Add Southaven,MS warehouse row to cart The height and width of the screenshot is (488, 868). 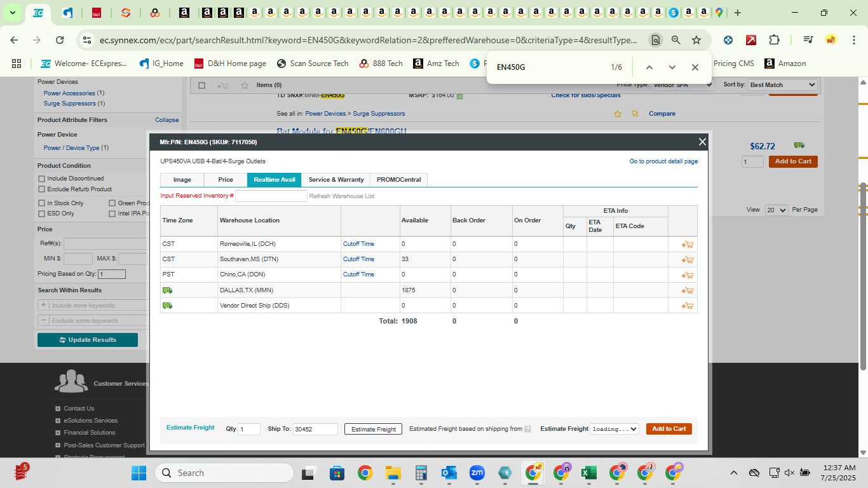pyautogui.click(x=687, y=259)
